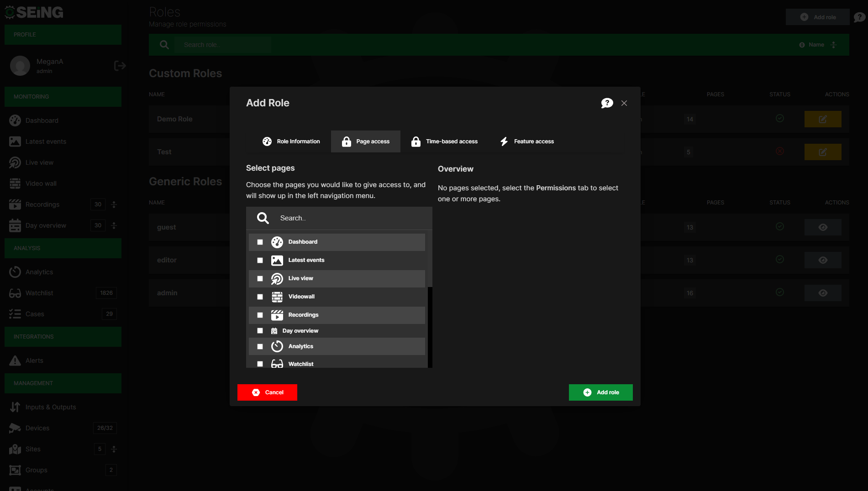Collapse the INTEGRATIONS sidebar section

pos(63,337)
